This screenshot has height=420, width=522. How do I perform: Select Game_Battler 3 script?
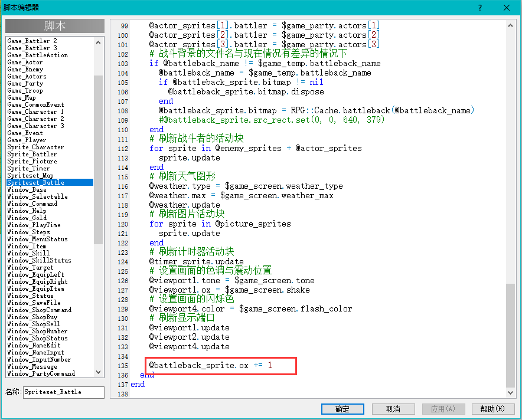pyautogui.click(x=32, y=48)
